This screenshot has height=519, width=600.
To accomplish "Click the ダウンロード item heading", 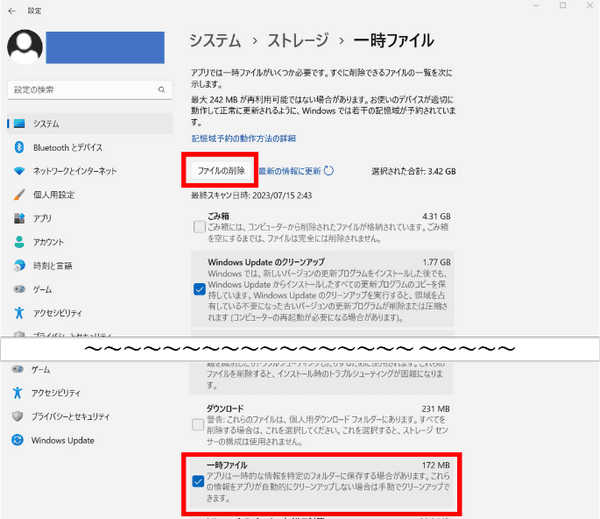I will click(x=225, y=408).
